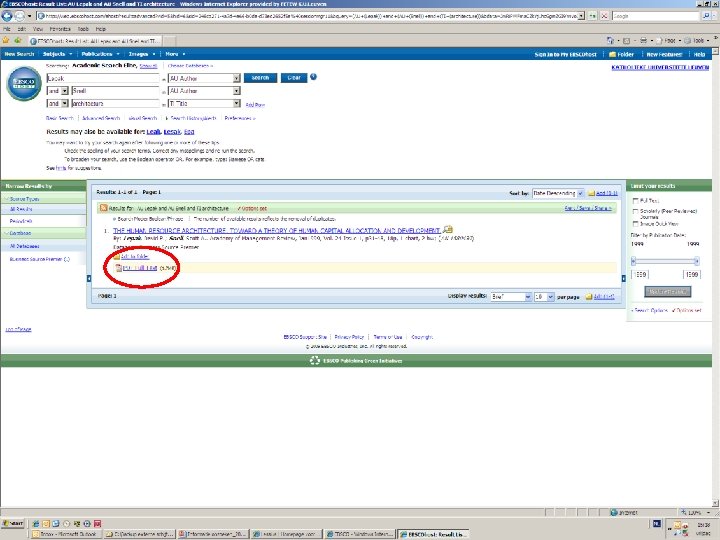Open the Help menu in menu bar
Screen dimensions: 720x540
click(x=101, y=29)
